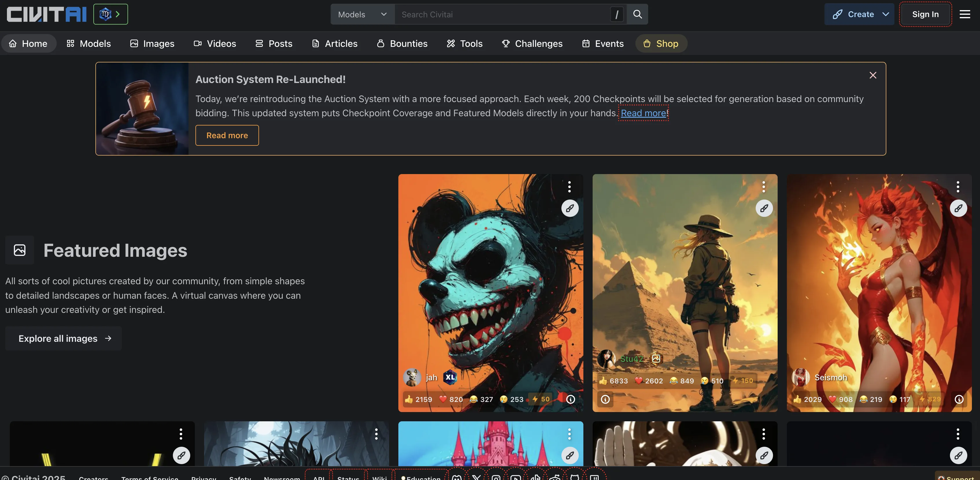
Task: Open the three-dot menu on Stu42's image
Action: [763, 187]
